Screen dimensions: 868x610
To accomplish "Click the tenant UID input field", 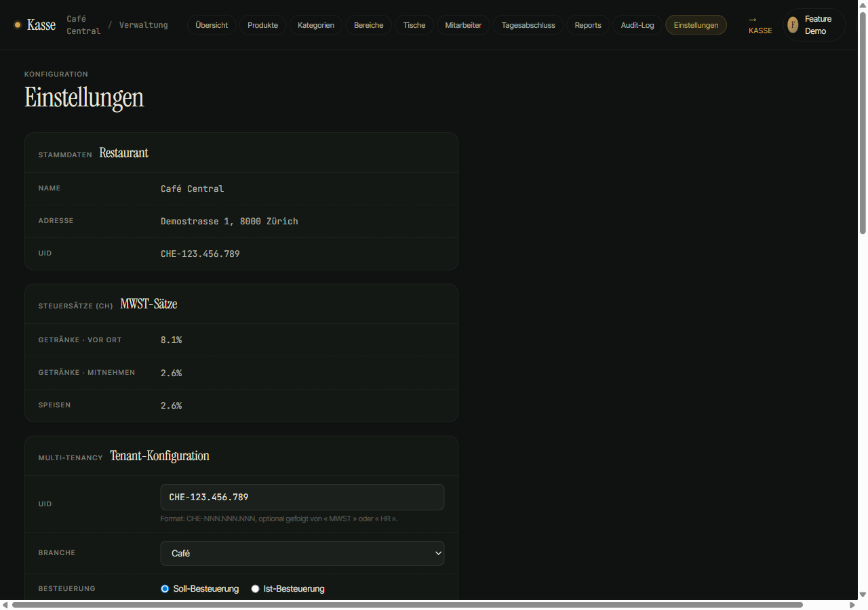I will click(x=302, y=497).
